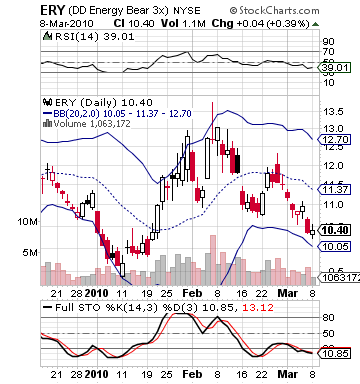
Task: Click the Feb marker on price axis
Action: 192,293
